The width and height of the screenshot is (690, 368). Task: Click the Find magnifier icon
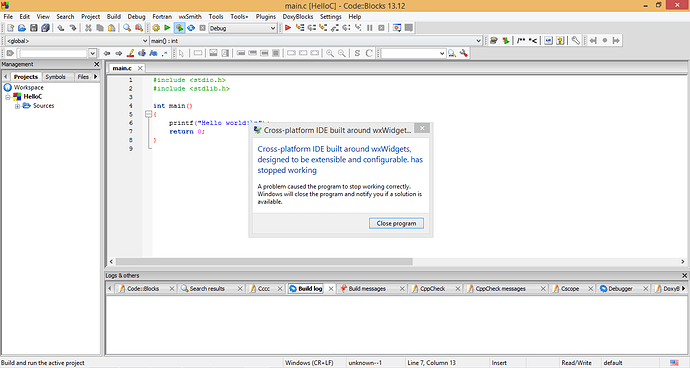(127, 28)
